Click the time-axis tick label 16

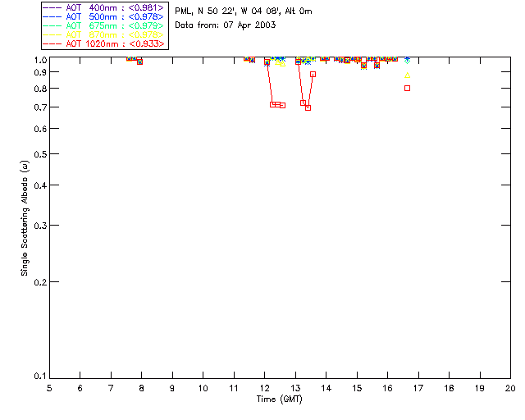(388, 389)
